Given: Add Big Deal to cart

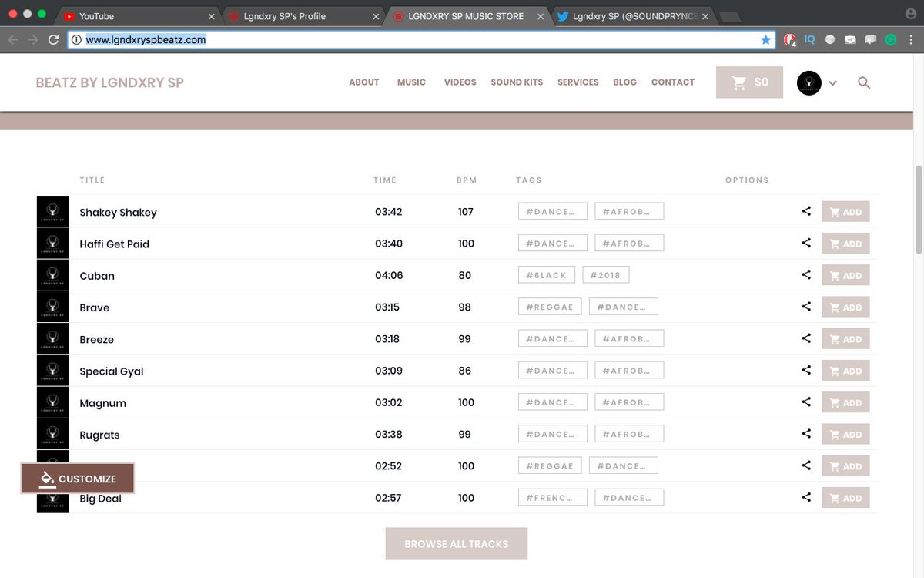Looking at the screenshot, I should 845,498.
